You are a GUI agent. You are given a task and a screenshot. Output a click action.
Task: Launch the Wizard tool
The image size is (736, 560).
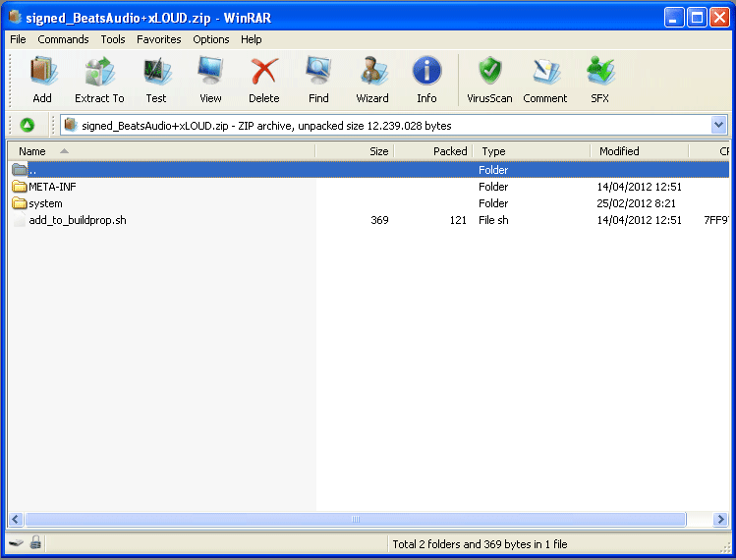click(372, 71)
